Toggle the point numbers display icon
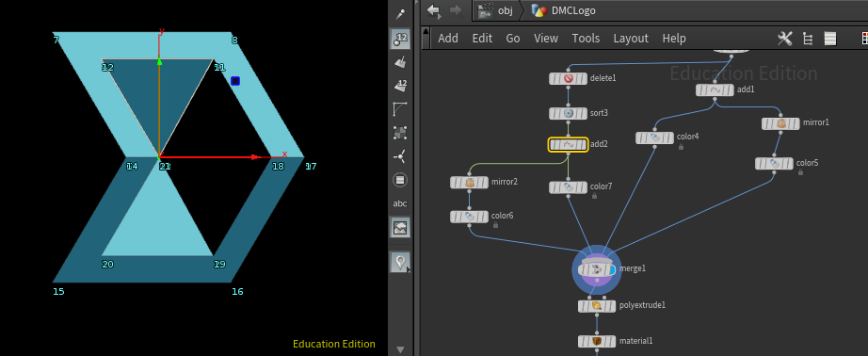Image resolution: width=868 pixels, height=356 pixels. click(x=400, y=39)
